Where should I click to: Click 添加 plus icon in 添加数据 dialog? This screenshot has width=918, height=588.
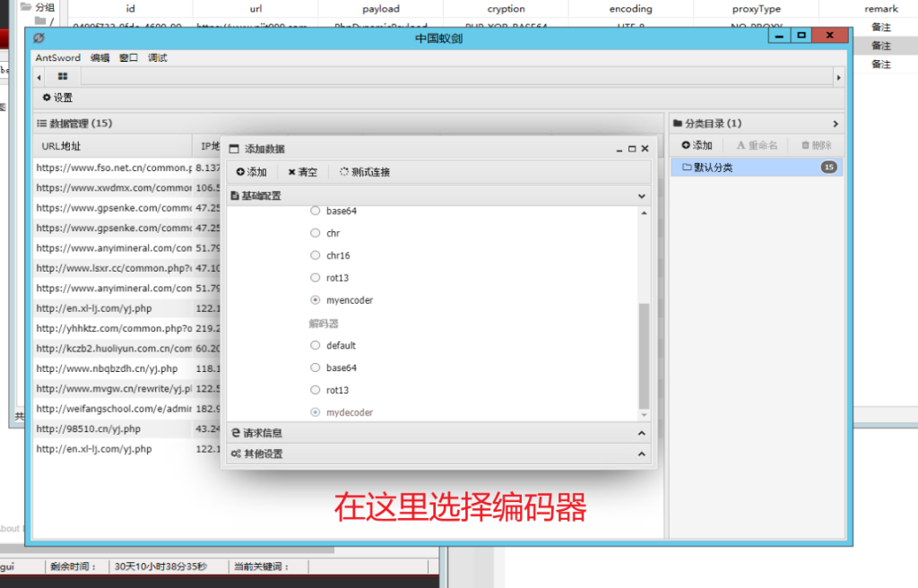[241, 172]
